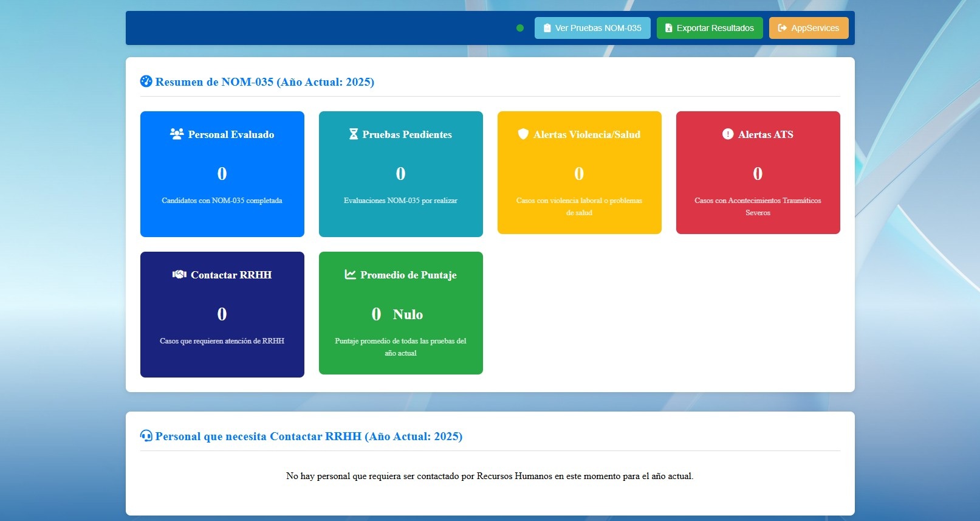Click the green status dot indicator
The width and height of the screenshot is (980, 521).
click(x=520, y=28)
